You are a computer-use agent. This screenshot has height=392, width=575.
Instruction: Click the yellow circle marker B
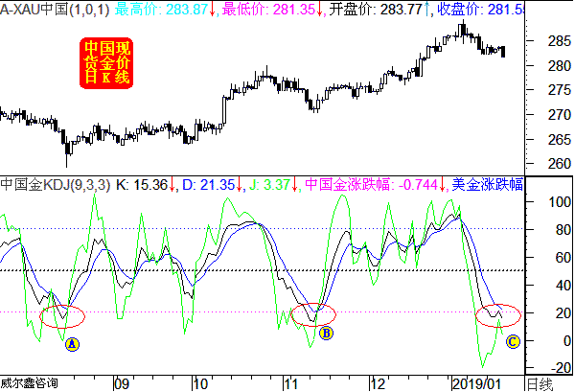point(326,334)
